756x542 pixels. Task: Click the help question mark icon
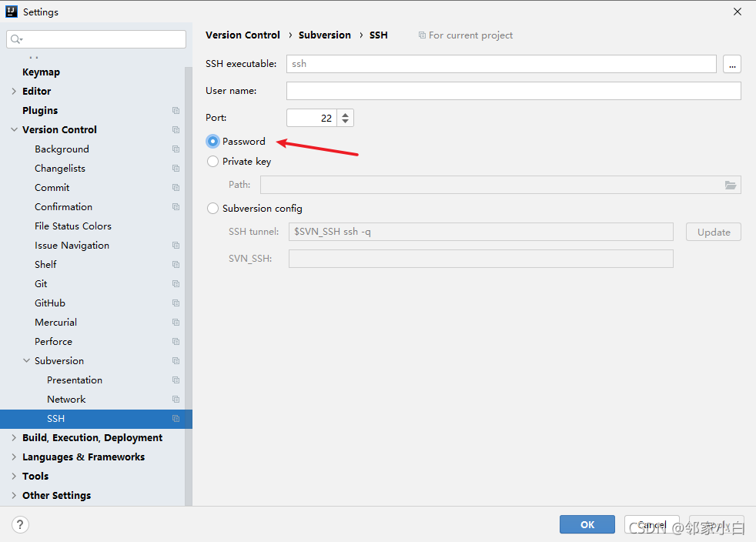(20, 524)
